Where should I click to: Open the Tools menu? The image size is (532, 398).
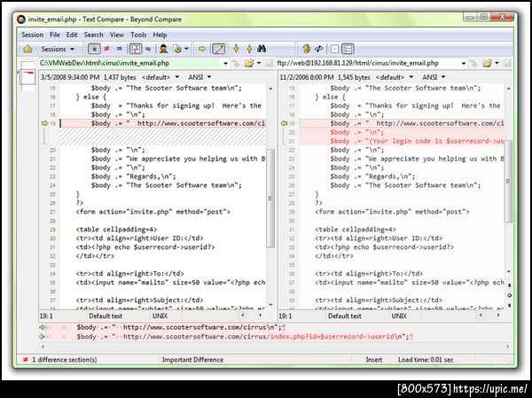(138, 35)
